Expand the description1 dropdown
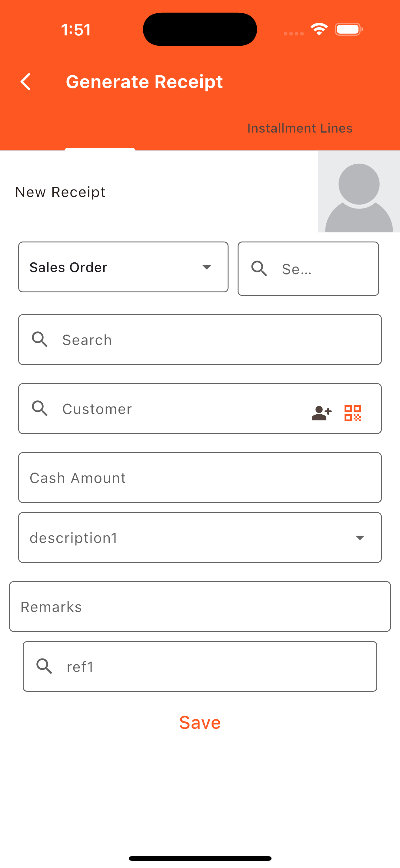The height and width of the screenshot is (868, 400). click(200, 538)
